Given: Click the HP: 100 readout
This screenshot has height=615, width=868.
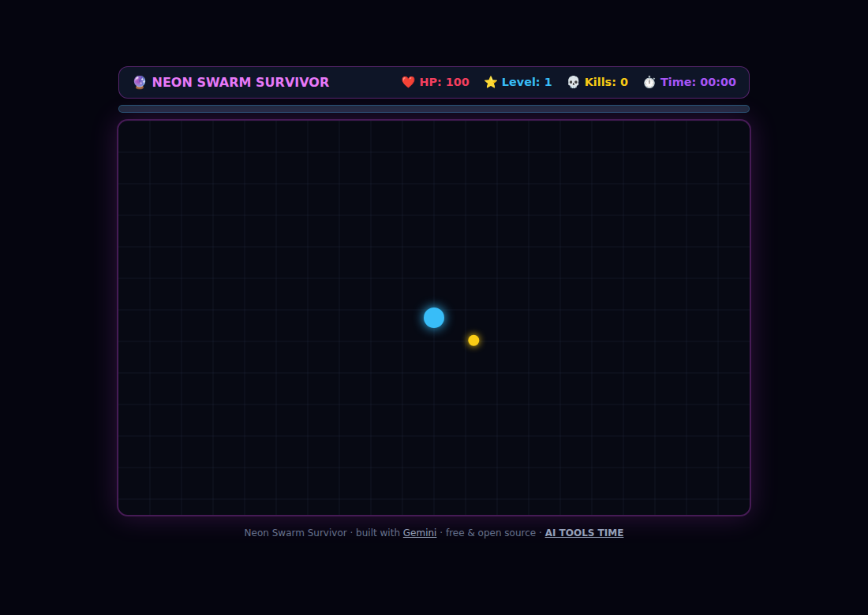Looking at the screenshot, I should (x=444, y=83).
